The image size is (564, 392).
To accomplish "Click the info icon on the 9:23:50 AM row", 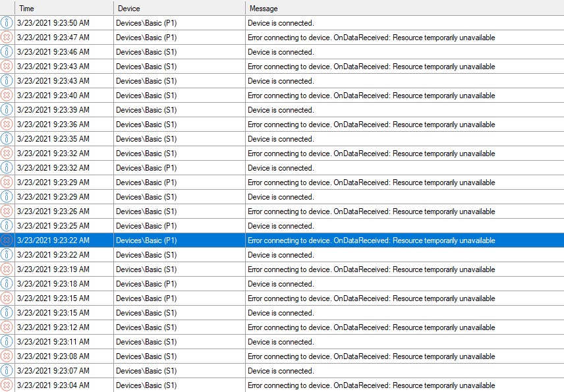I will click(x=7, y=23).
